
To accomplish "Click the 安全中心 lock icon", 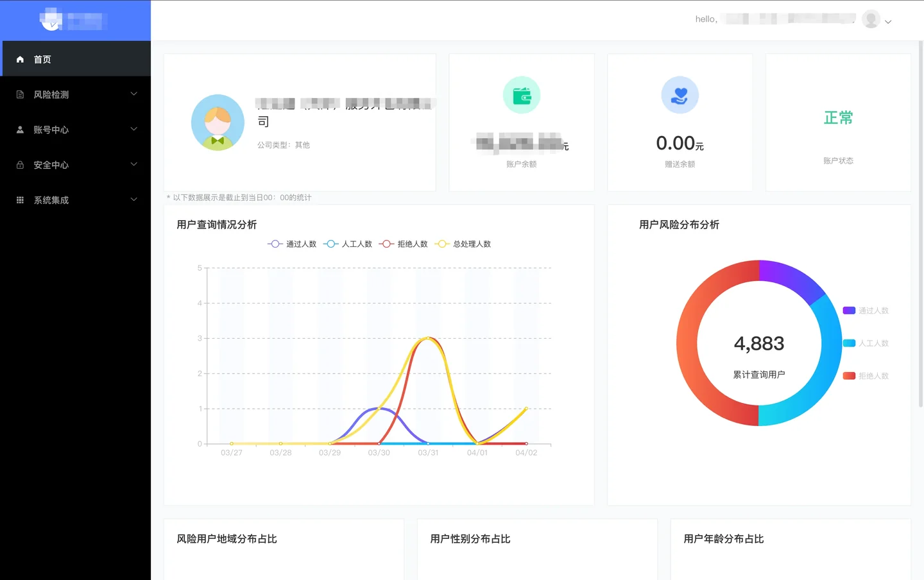I will (x=20, y=165).
